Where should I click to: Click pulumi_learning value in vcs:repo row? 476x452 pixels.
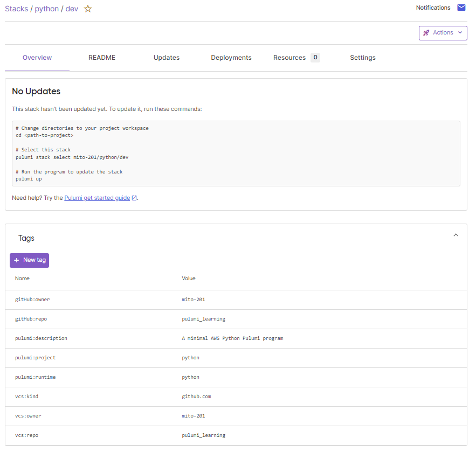click(x=204, y=435)
